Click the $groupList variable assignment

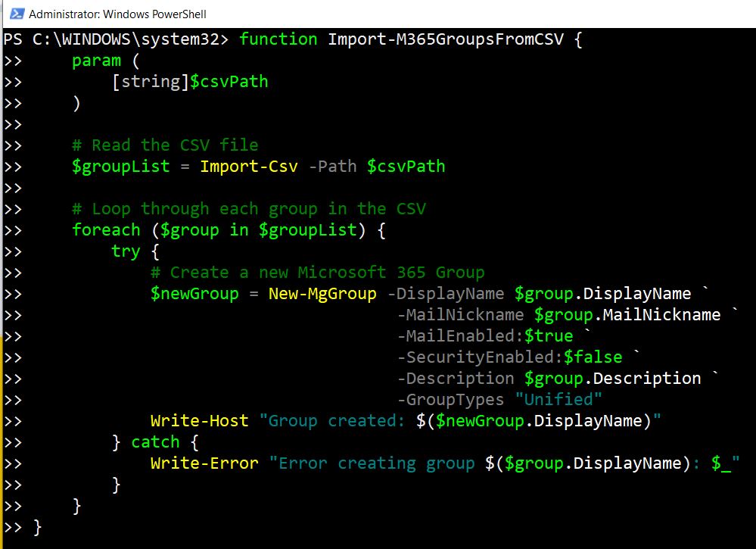[x=121, y=166]
